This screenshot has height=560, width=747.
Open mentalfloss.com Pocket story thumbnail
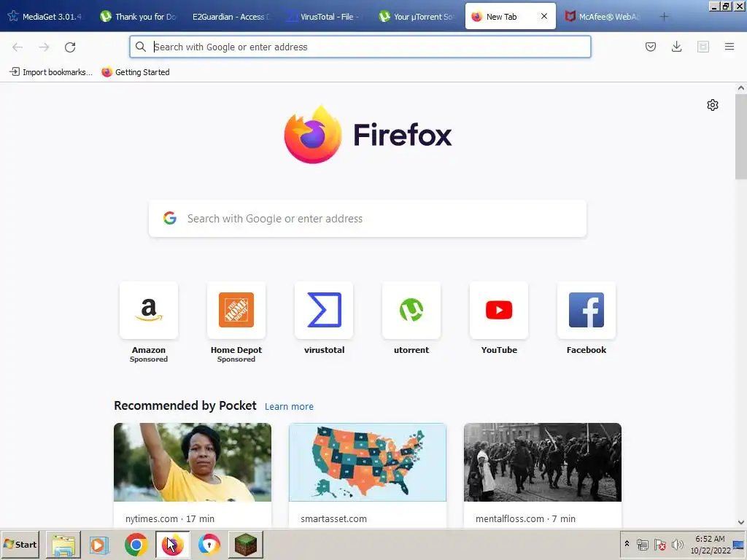point(543,462)
